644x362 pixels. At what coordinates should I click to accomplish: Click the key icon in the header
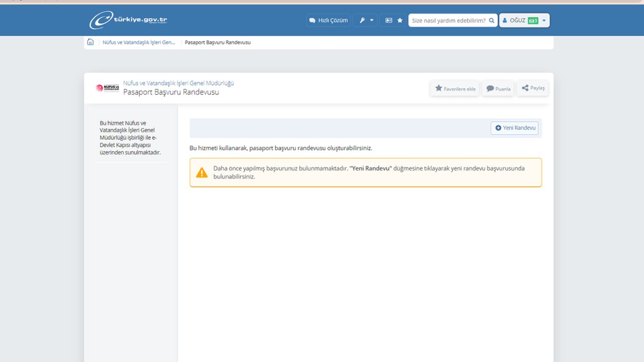[x=362, y=20]
